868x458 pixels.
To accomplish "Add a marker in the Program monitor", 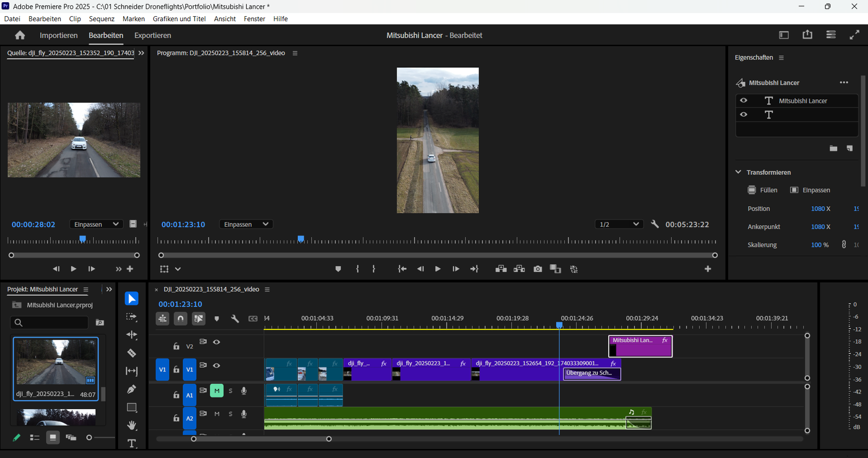I will (x=338, y=269).
